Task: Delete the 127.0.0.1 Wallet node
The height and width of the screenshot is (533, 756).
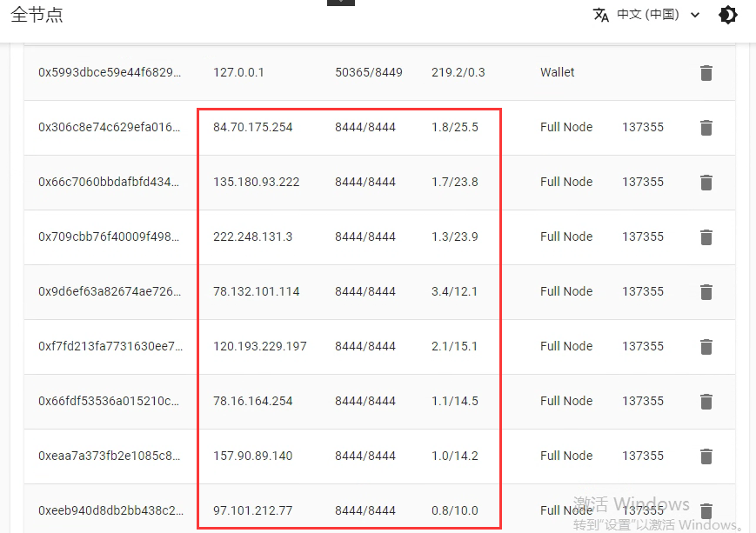Action: 706,73
